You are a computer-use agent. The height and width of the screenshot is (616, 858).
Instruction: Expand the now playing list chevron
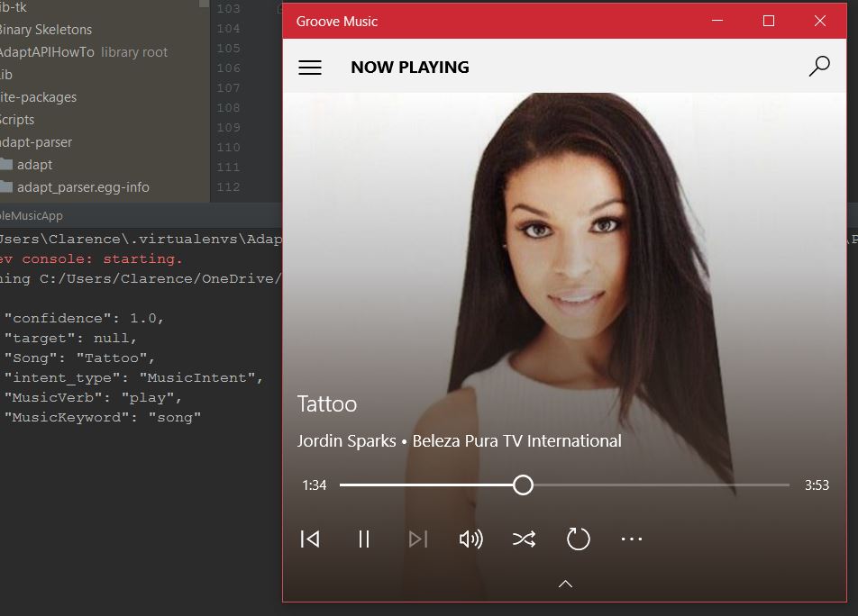pyautogui.click(x=565, y=584)
